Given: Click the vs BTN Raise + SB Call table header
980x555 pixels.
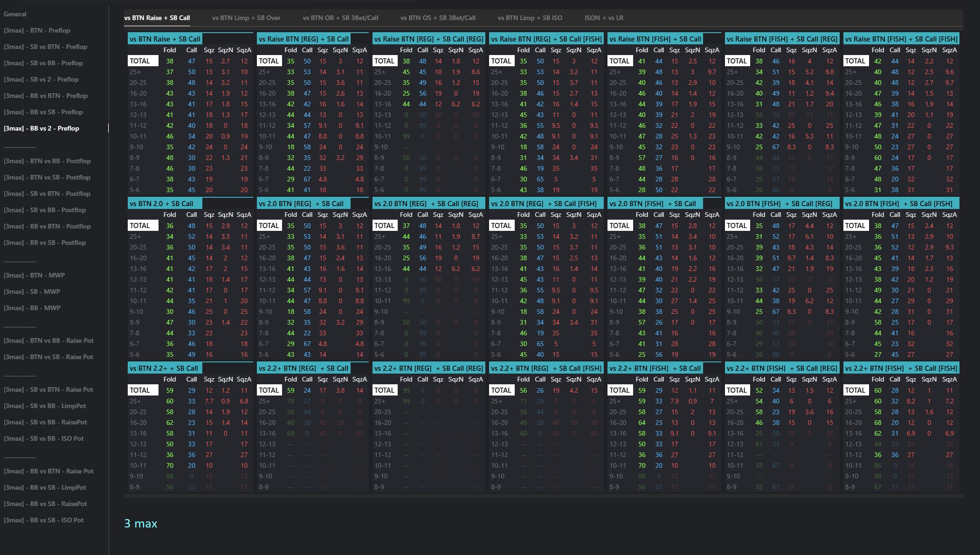Looking at the screenshot, I should tap(165, 39).
